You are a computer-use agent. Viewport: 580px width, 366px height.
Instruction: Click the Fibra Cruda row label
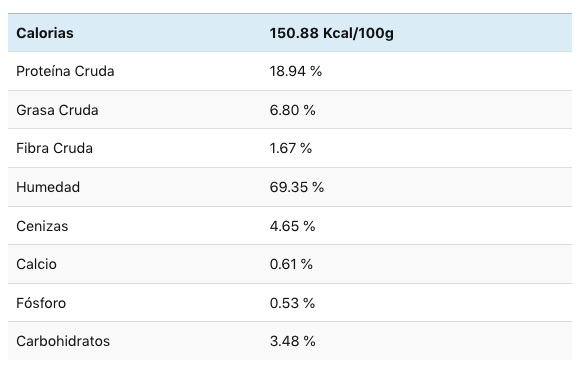54,148
